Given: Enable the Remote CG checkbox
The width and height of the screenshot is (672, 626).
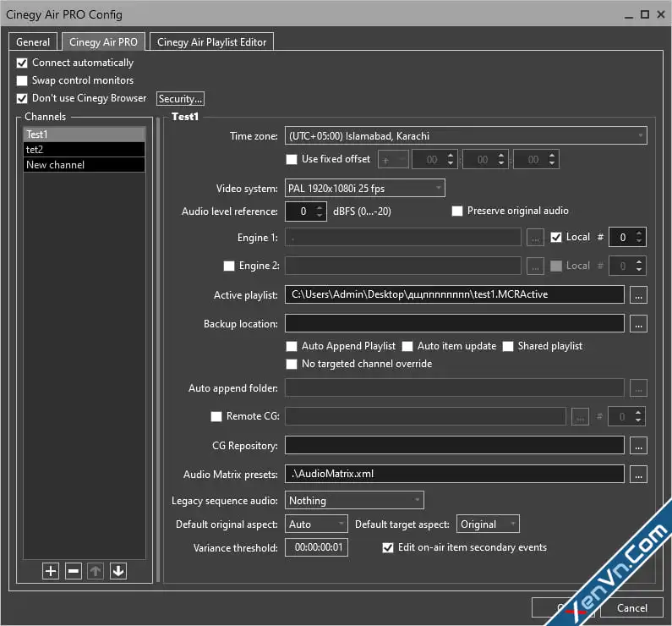Looking at the screenshot, I should pos(216,416).
